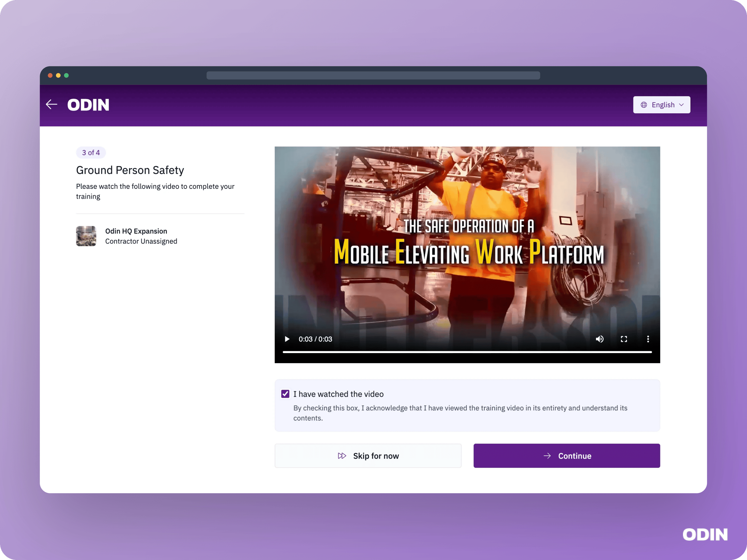
Task: Click the Odin HQ Expansion project thumbnail
Action: (x=86, y=236)
